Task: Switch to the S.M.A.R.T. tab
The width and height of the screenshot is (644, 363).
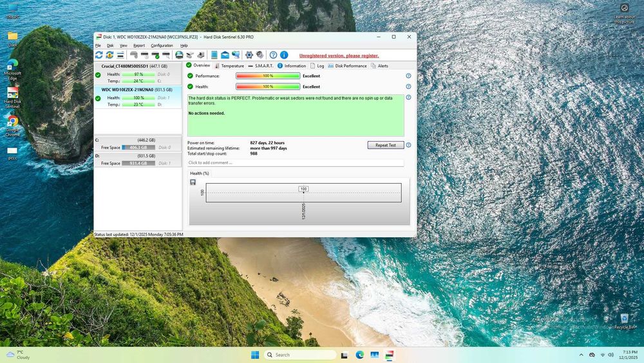Action: tap(261, 66)
